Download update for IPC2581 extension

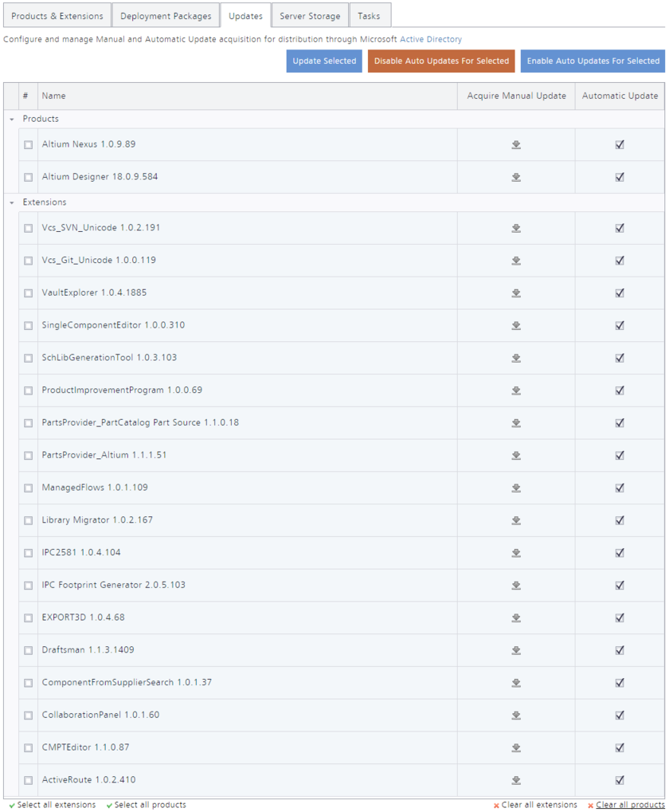pos(516,552)
